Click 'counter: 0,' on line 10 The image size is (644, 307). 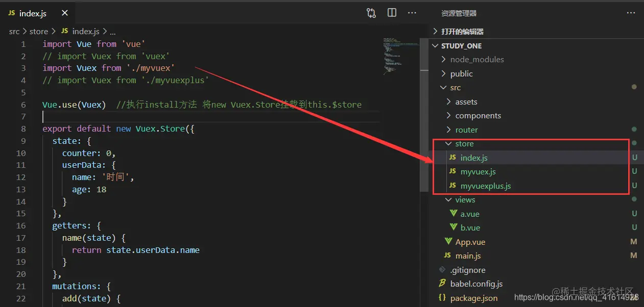pyautogui.click(x=89, y=153)
